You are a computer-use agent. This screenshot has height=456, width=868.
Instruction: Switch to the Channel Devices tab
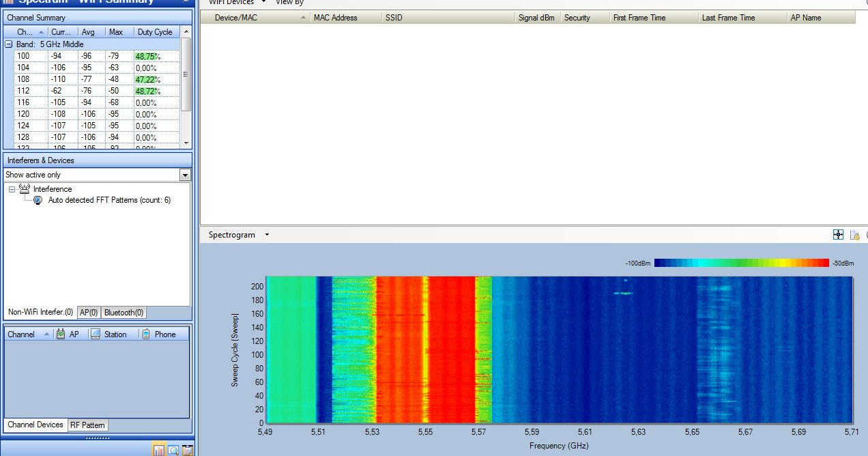(x=35, y=425)
